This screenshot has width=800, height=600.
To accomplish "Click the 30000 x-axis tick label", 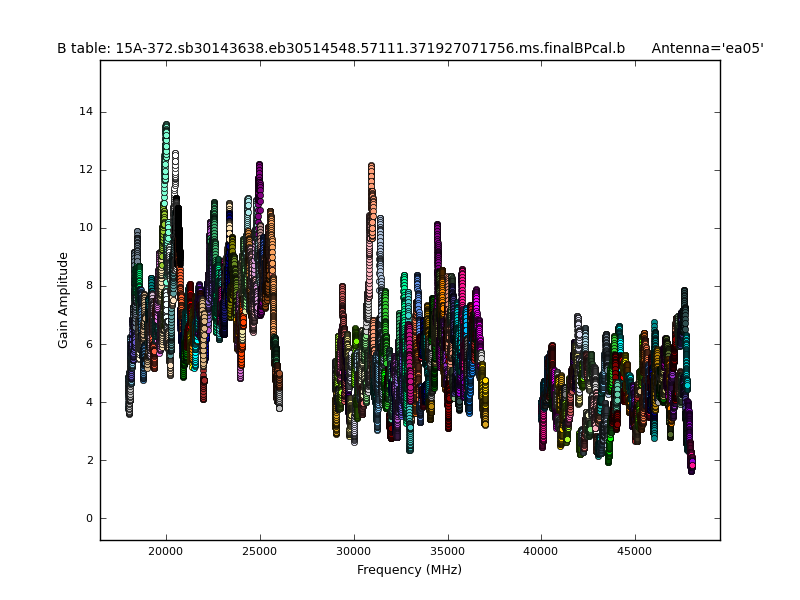I will 354,551.
